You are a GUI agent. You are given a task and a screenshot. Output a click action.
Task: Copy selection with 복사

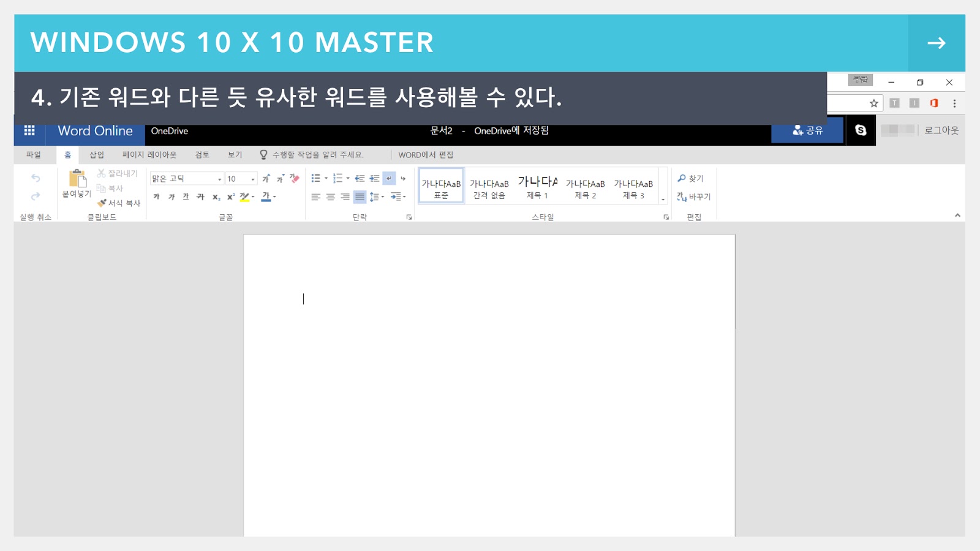110,189
